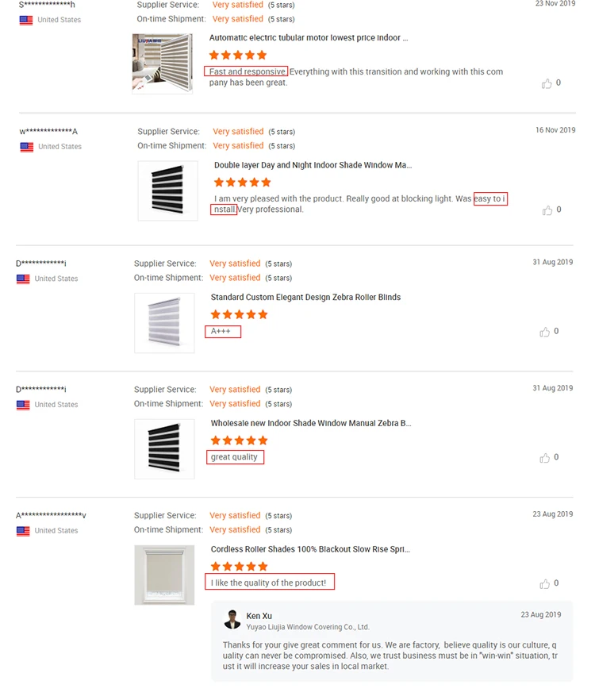Click the star rating above 'A+++'

[240, 314]
